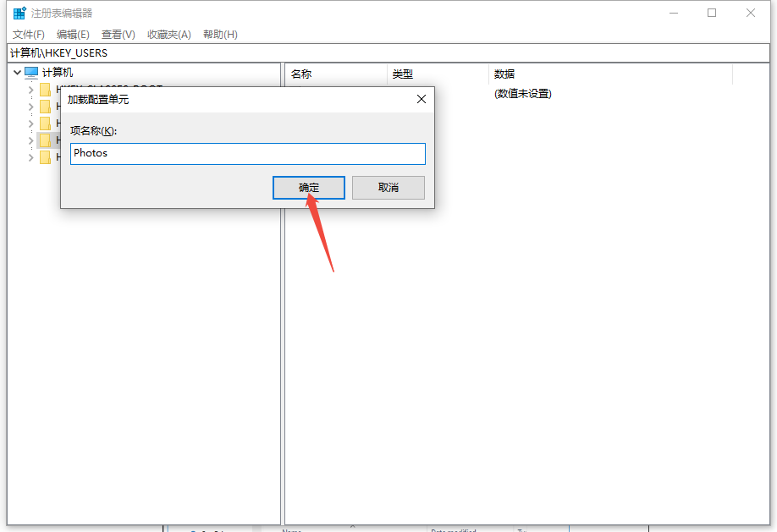Click the 计算机 computer icon in tree
The image size is (777, 532).
pos(31,73)
